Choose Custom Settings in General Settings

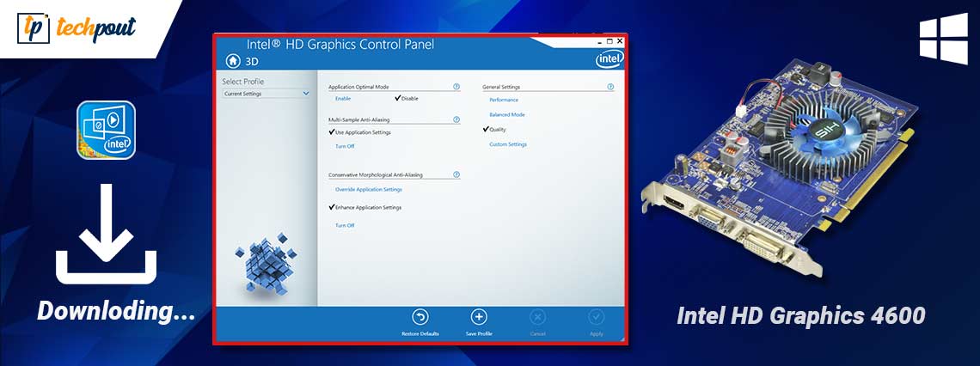(x=507, y=144)
